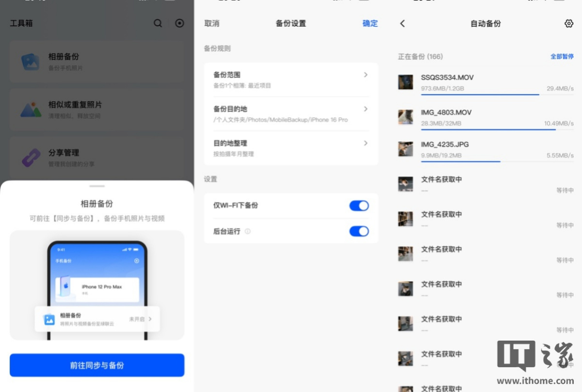Confirm settings with 确定
Screen dimensions: 582x392
(370, 23)
